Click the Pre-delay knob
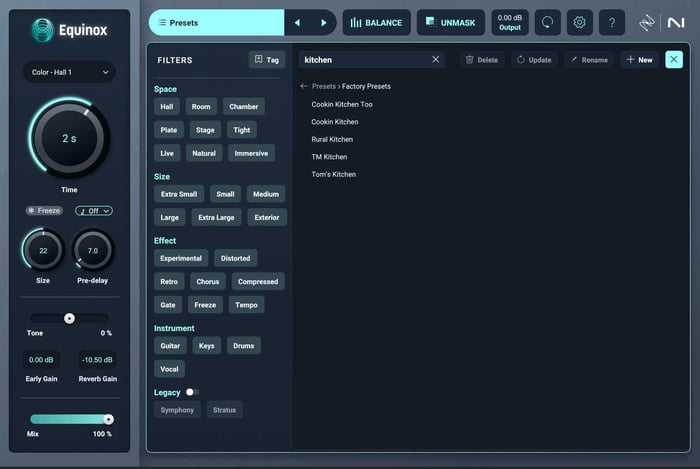This screenshot has width=700, height=469. pos(93,250)
